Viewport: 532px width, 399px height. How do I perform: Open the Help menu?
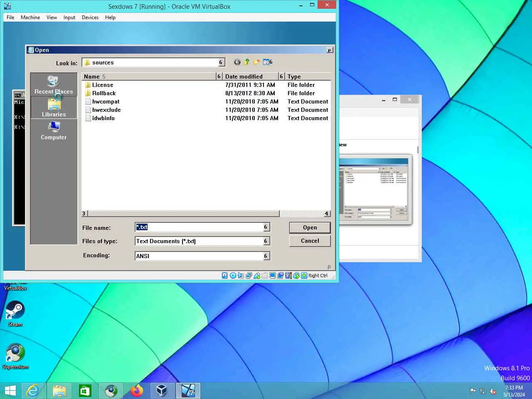(110, 17)
